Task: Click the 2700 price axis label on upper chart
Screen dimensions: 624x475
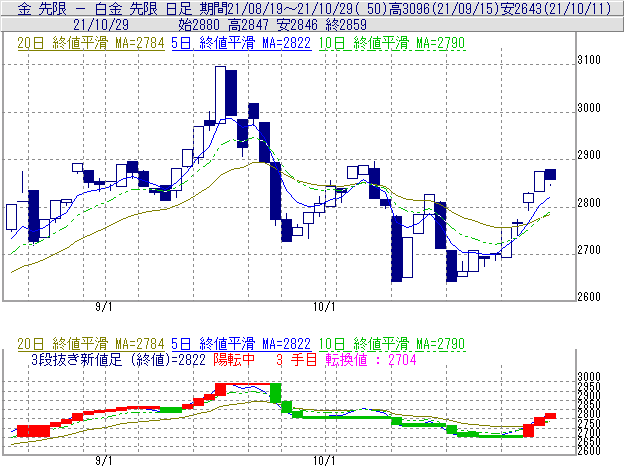Action: point(589,250)
